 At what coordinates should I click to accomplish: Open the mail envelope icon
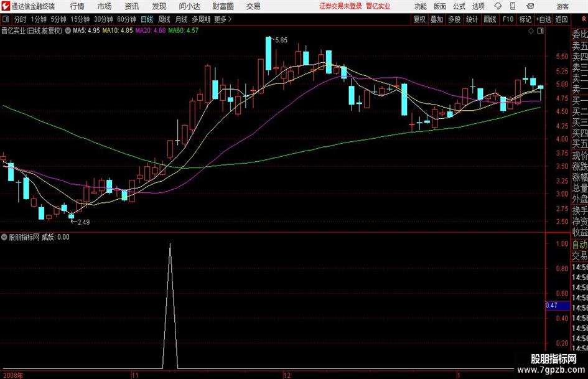(x=530, y=6)
